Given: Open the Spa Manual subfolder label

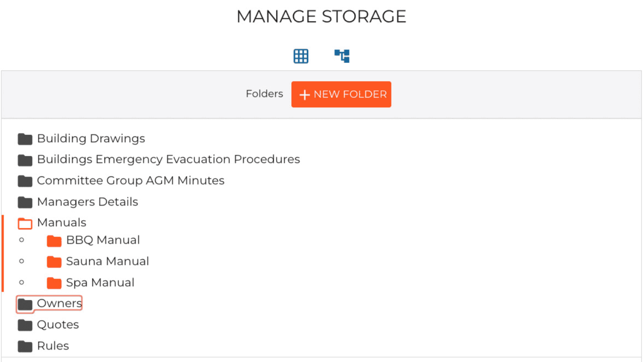Looking at the screenshot, I should pos(100,283).
